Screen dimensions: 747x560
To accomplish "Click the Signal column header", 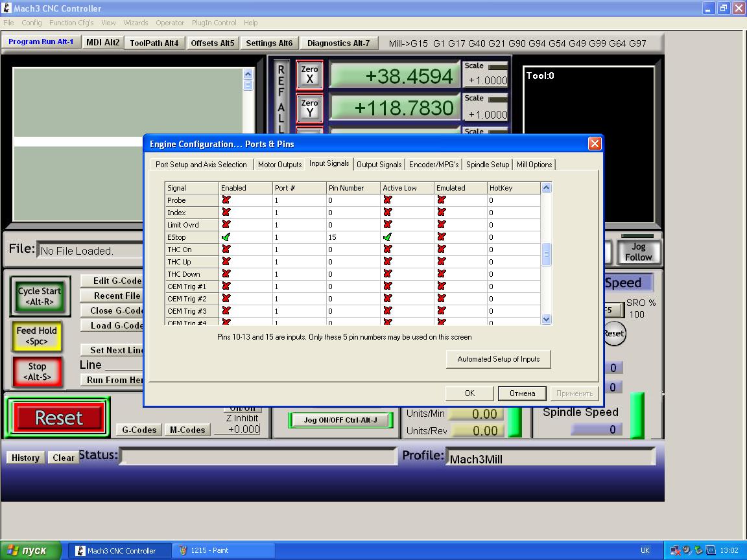I will click(191, 188).
